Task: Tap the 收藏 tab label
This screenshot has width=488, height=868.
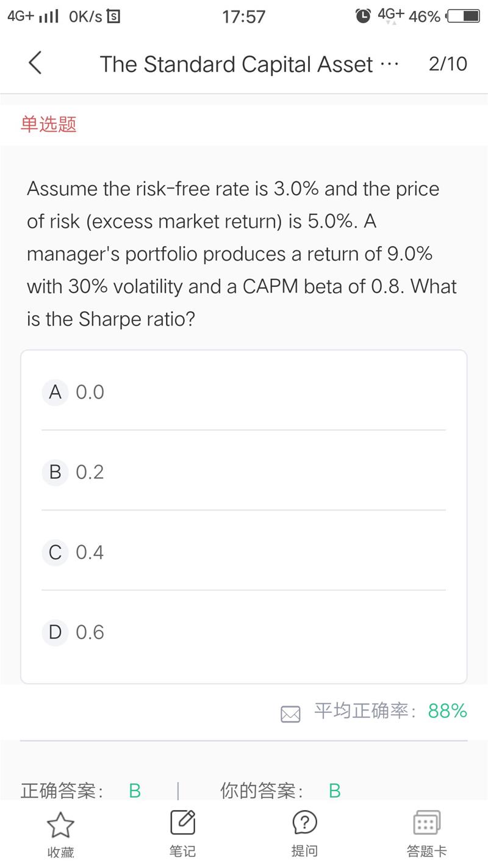Action: tap(60, 852)
